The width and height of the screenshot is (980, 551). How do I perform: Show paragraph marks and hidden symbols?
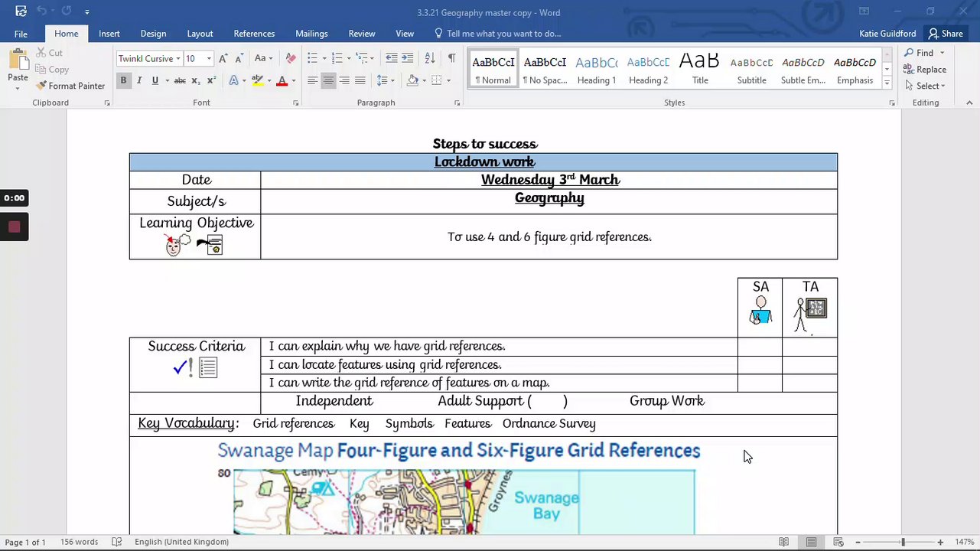point(451,58)
